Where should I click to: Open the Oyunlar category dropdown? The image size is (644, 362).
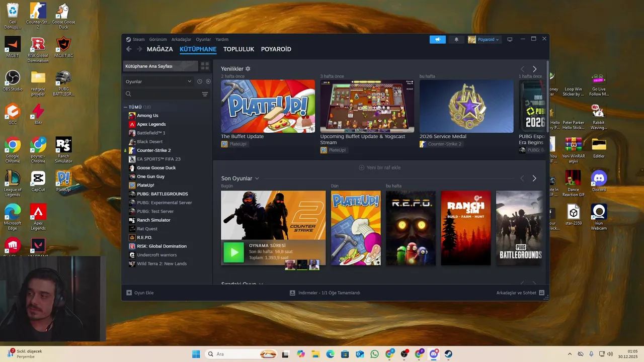158,81
